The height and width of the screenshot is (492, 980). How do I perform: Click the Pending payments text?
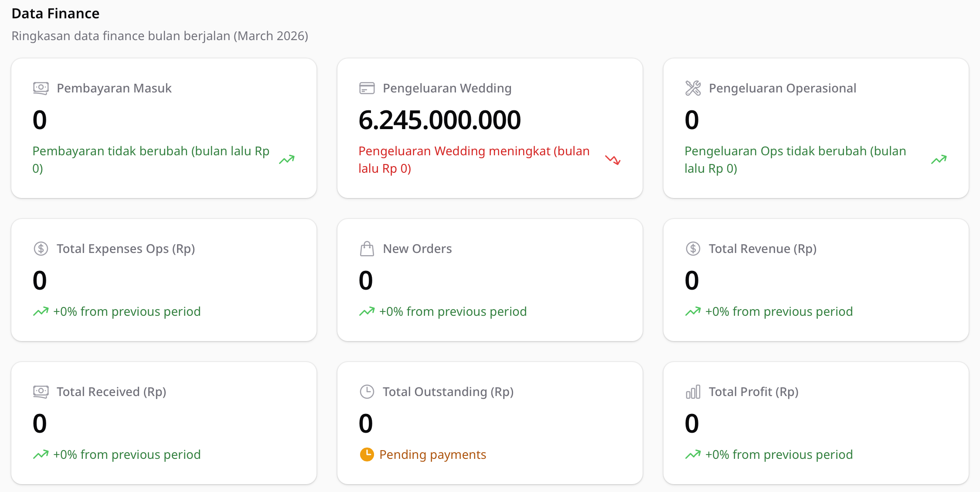pyautogui.click(x=432, y=454)
